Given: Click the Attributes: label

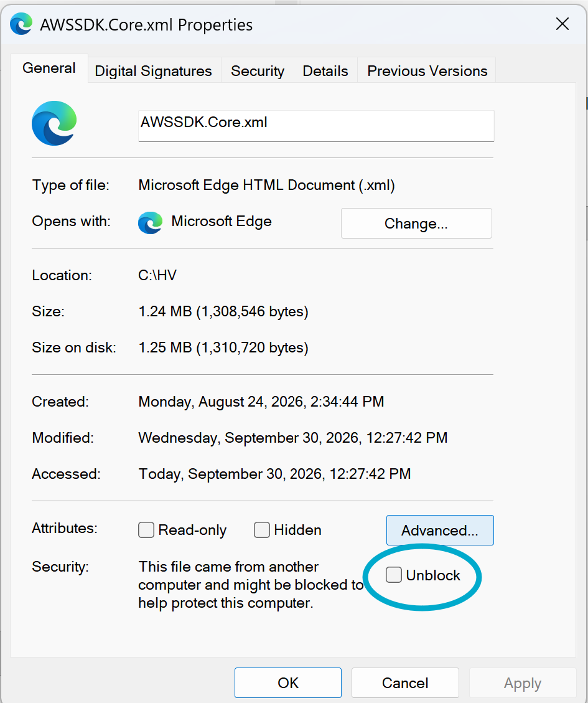Looking at the screenshot, I should coord(65,528).
